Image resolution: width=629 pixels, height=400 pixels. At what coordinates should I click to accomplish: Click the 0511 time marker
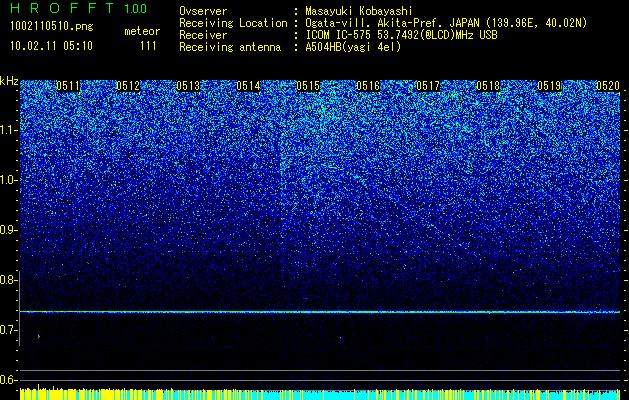click(68, 86)
